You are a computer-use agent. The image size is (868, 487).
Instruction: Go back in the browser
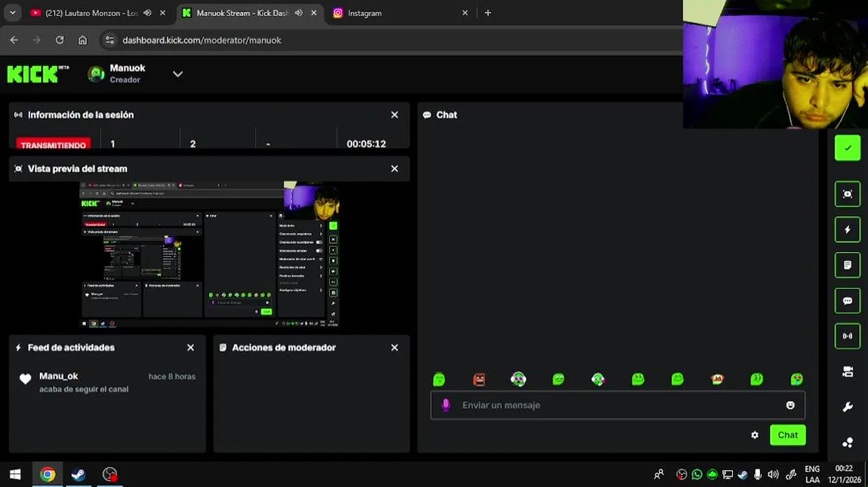click(14, 40)
